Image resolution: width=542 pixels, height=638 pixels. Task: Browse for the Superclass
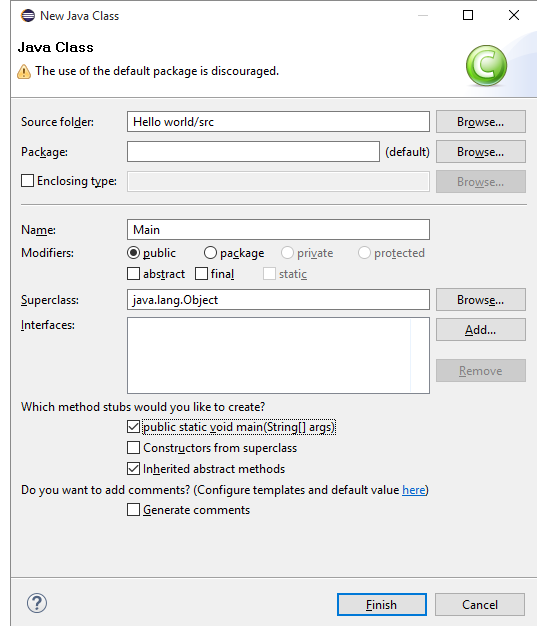click(481, 300)
